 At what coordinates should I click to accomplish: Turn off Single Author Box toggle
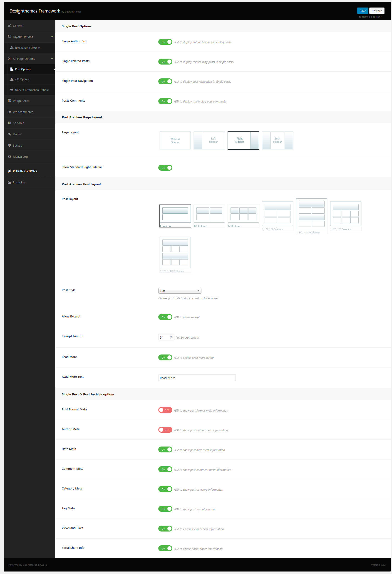165,42
